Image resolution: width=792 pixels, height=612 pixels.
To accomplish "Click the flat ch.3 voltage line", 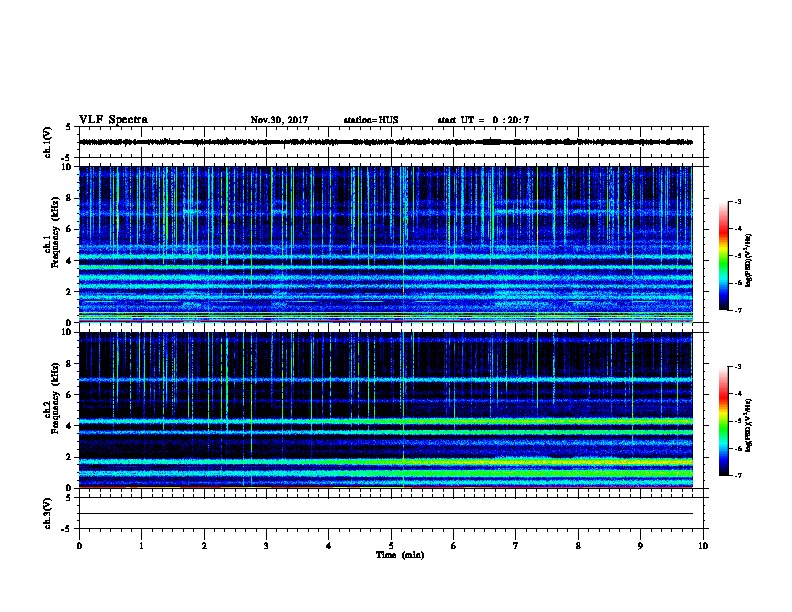I will (x=386, y=514).
